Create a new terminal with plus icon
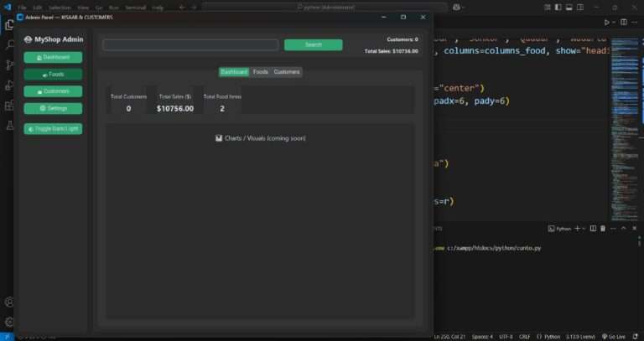 [577, 229]
